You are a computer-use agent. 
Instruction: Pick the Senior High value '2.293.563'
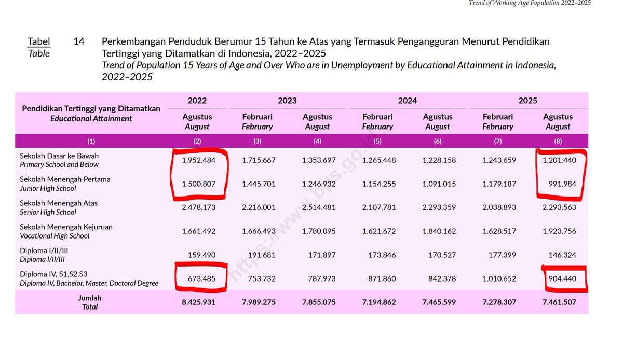pos(560,207)
